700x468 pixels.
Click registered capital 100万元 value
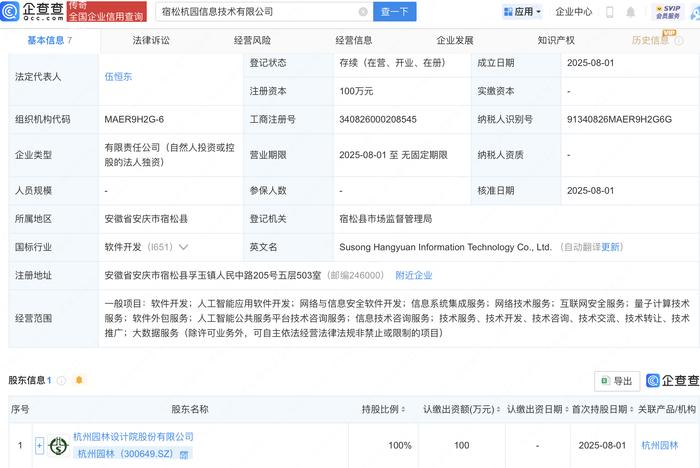point(356,92)
